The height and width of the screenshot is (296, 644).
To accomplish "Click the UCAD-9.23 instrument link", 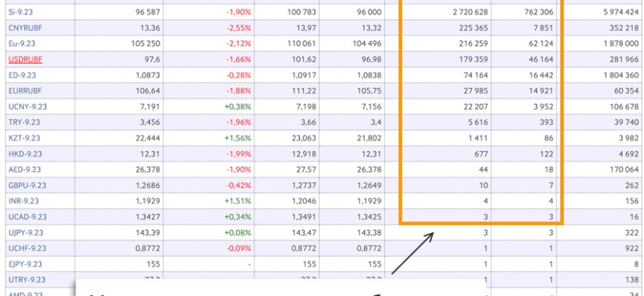I will 27,217.
